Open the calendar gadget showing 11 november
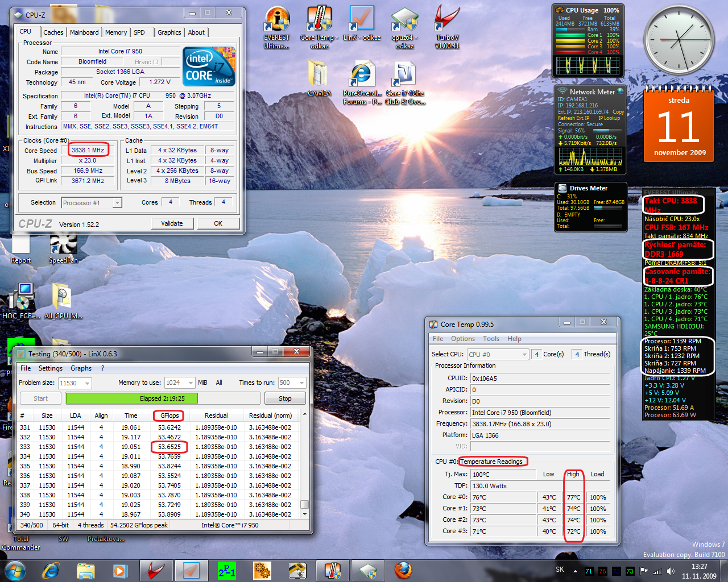This screenshot has width=728, height=582. point(679,124)
